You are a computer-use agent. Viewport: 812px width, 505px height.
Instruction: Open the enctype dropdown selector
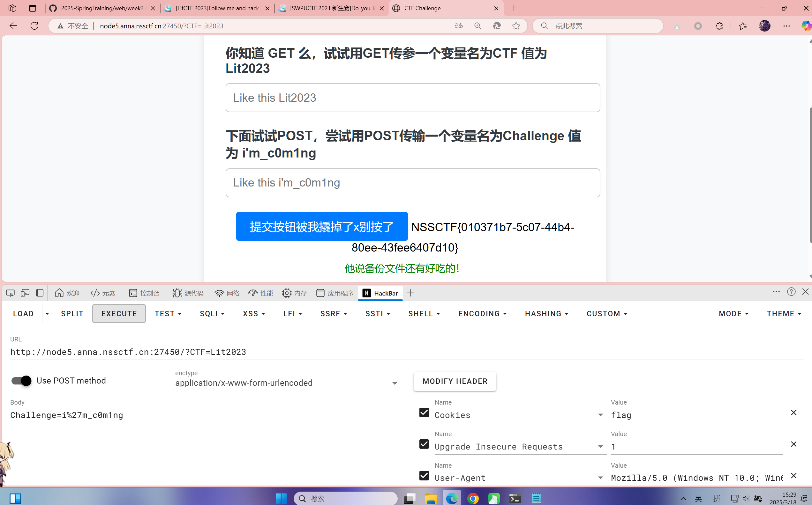pyautogui.click(x=288, y=383)
